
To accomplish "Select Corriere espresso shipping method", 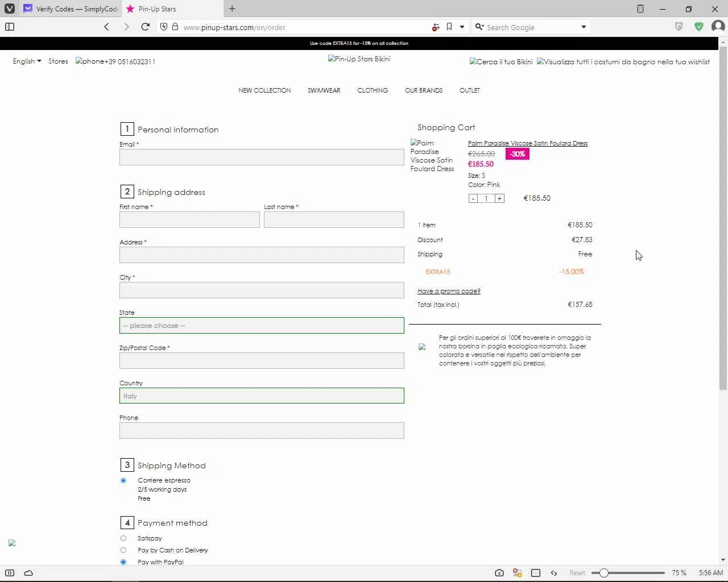I will [123, 480].
